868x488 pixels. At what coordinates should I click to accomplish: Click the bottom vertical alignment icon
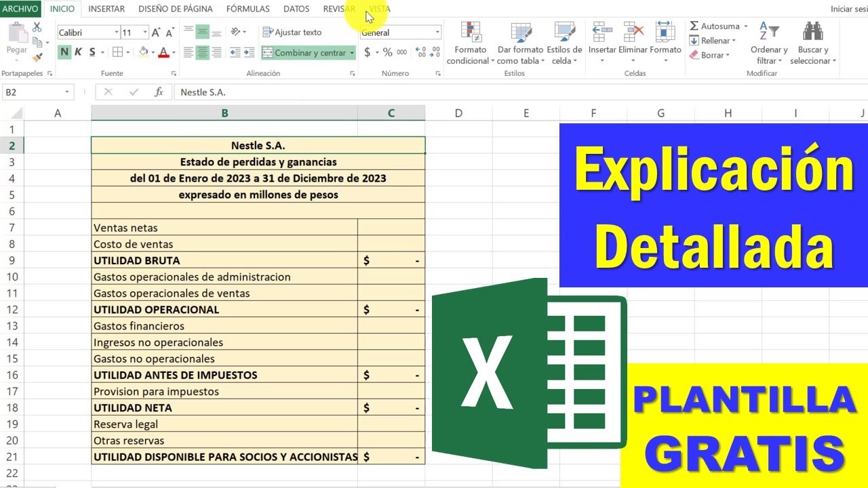216,32
